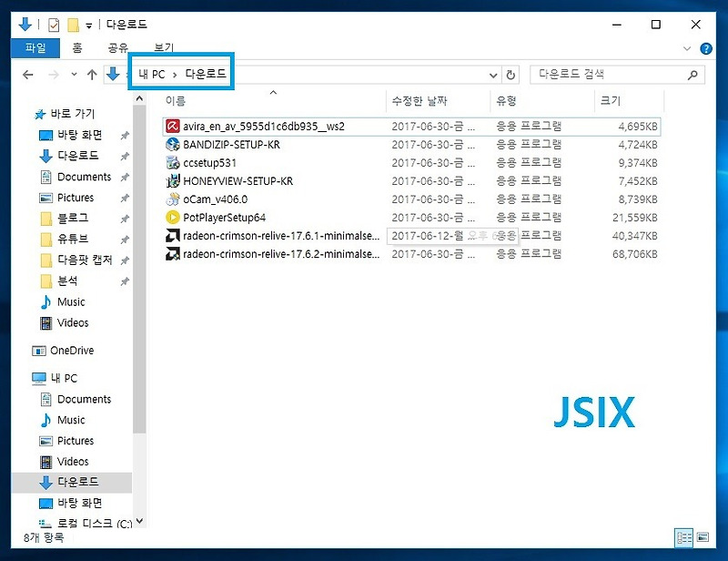Image resolution: width=728 pixels, height=561 pixels.
Task: Select 내 PC in the navigation tree
Action: (x=55, y=378)
